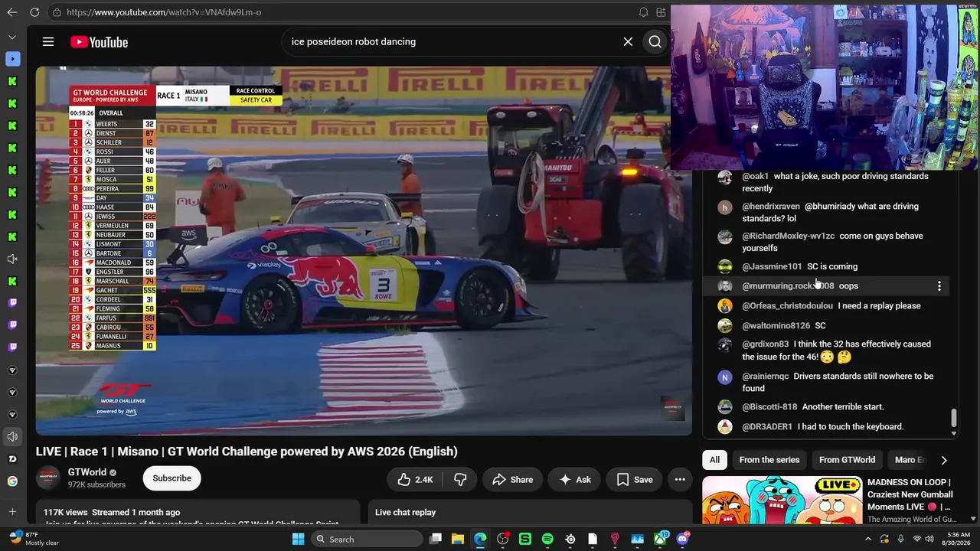Viewport: 980px width, 551px height.
Task: Select the active audio-playing sidebar tab
Action: tap(12, 437)
